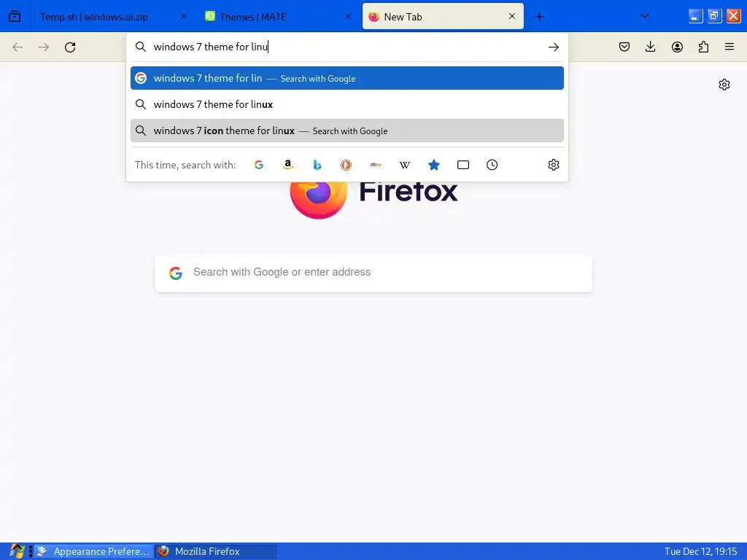Choose 'windows 7 theme for lin' Google suggestion

click(x=347, y=78)
